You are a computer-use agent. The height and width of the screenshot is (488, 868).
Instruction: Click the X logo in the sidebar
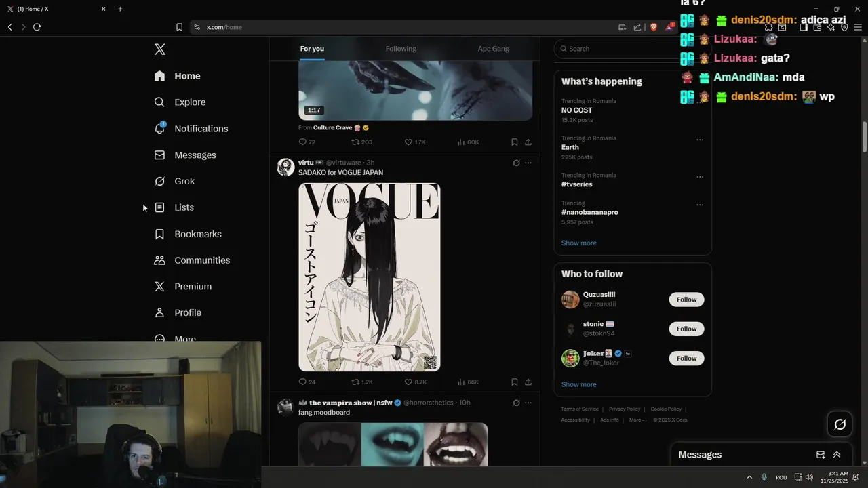click(159, 49)
